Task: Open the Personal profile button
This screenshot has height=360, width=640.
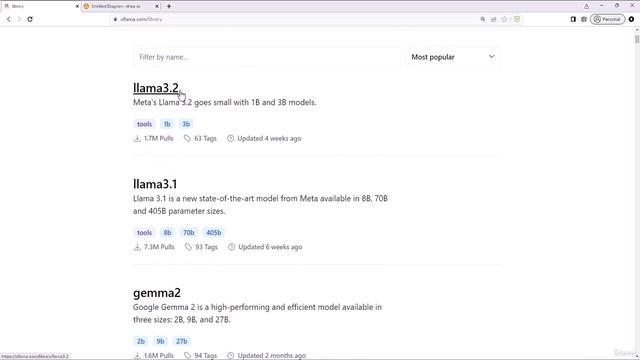Action: coord(607,19)
